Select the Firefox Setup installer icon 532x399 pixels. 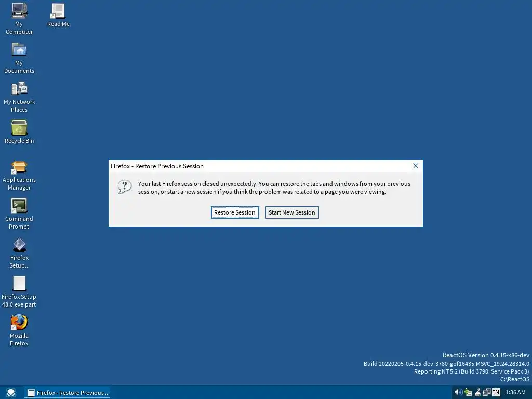coord(19,245)
